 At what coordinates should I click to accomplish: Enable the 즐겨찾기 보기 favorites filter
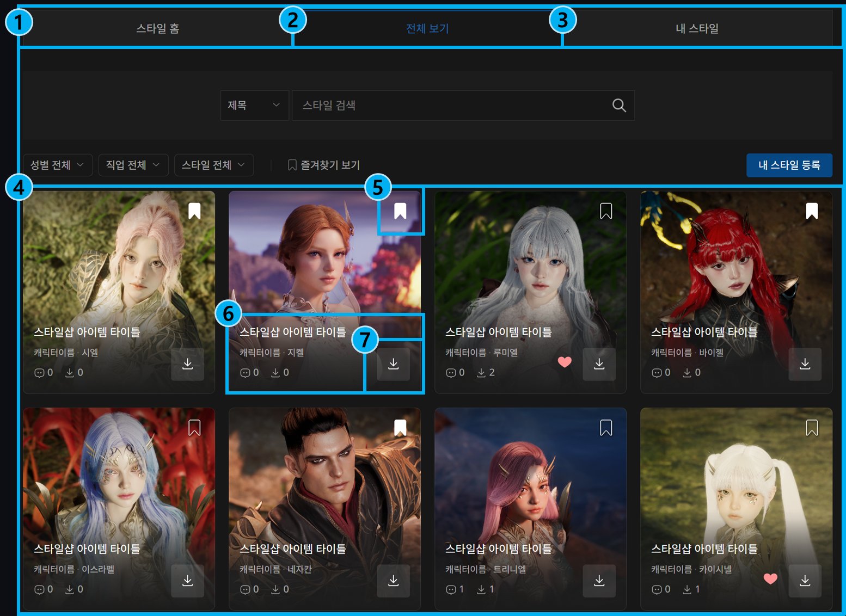(x=324, y=165)
